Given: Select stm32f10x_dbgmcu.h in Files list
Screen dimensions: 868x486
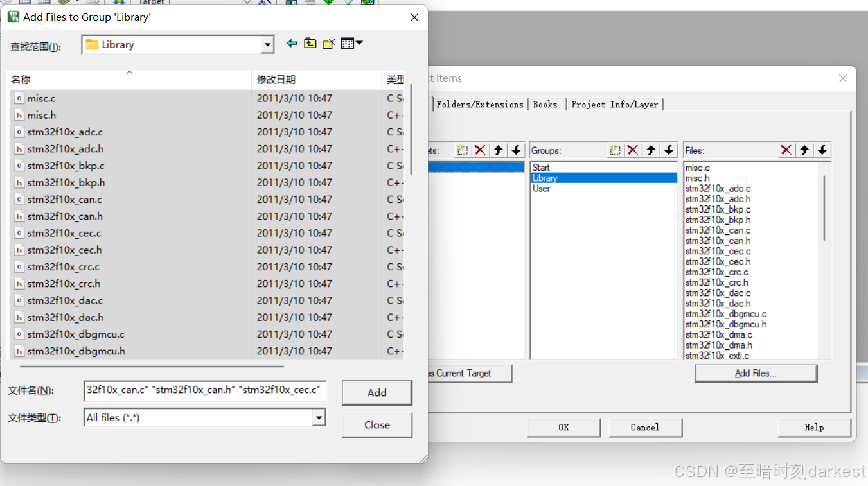Looking at the screenshot, I should 726,324.
